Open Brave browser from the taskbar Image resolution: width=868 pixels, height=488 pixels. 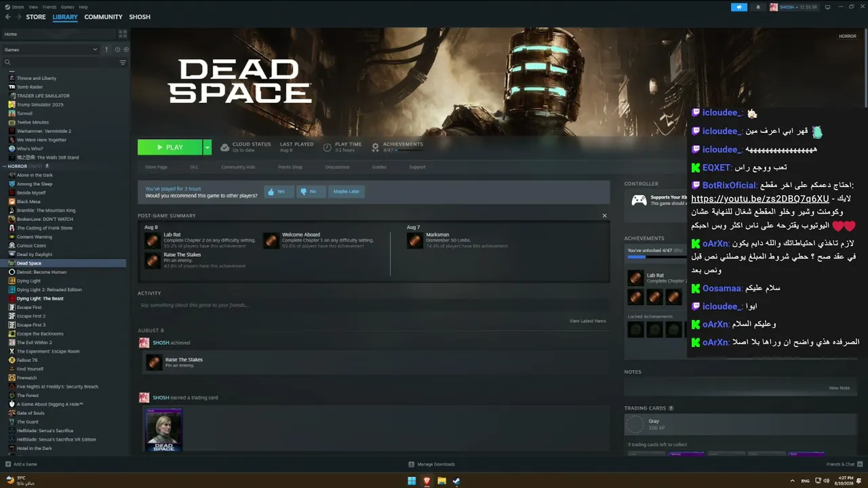pos(427,481)
